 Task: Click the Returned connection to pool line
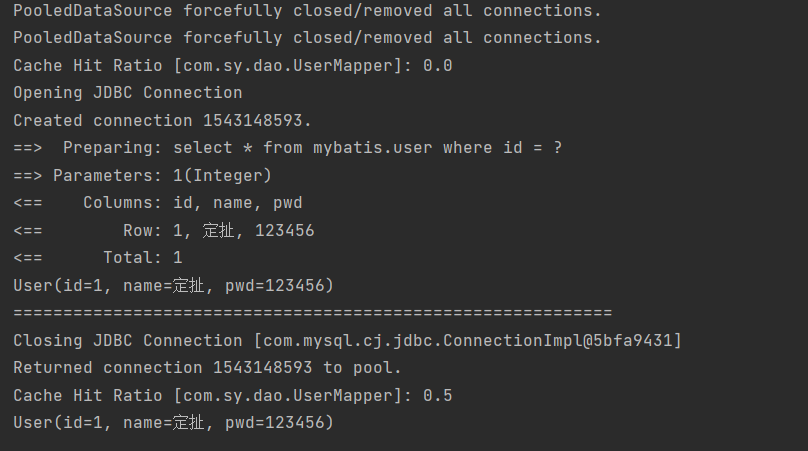pos(207,368)
